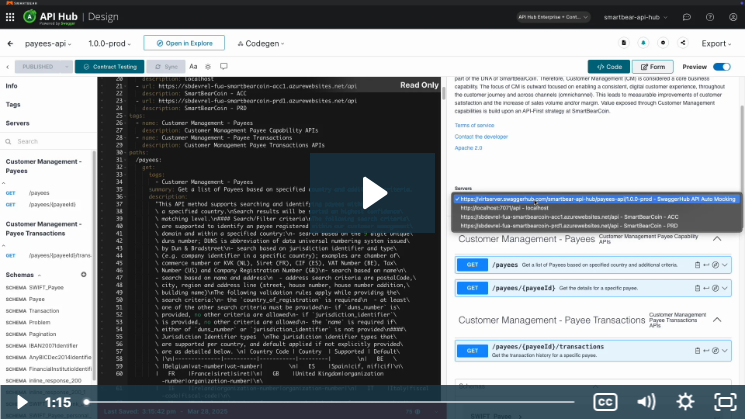Collapse sidebar with small left chevron
746x419 pixels.
pyautogui.click(x=8, y=67)
